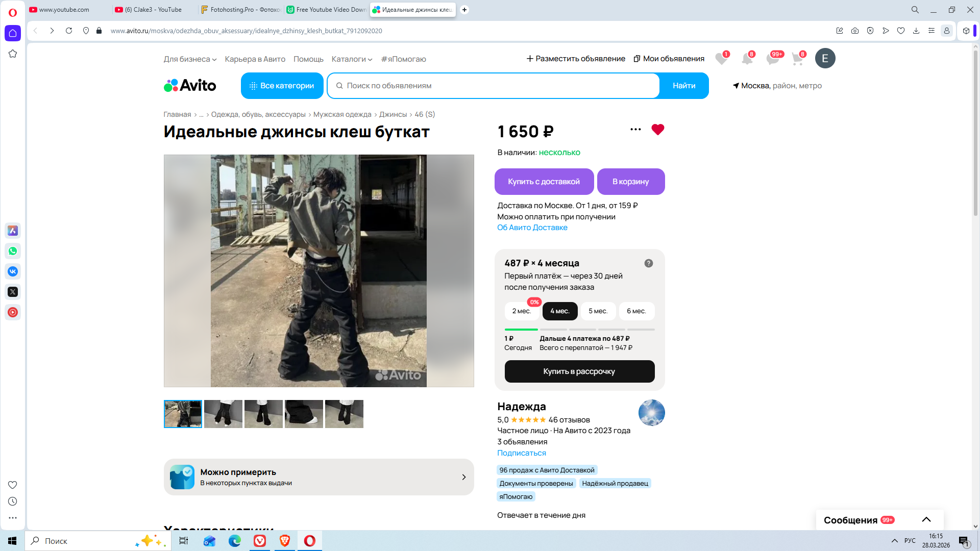Expand the Для бизнеса dropdown

190,59
